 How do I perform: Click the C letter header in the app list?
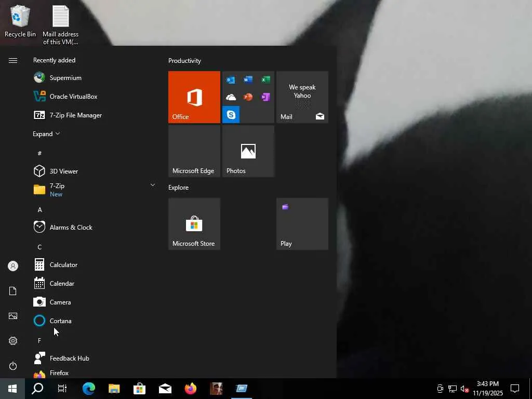pyautogui.click(x=39, y=247)
